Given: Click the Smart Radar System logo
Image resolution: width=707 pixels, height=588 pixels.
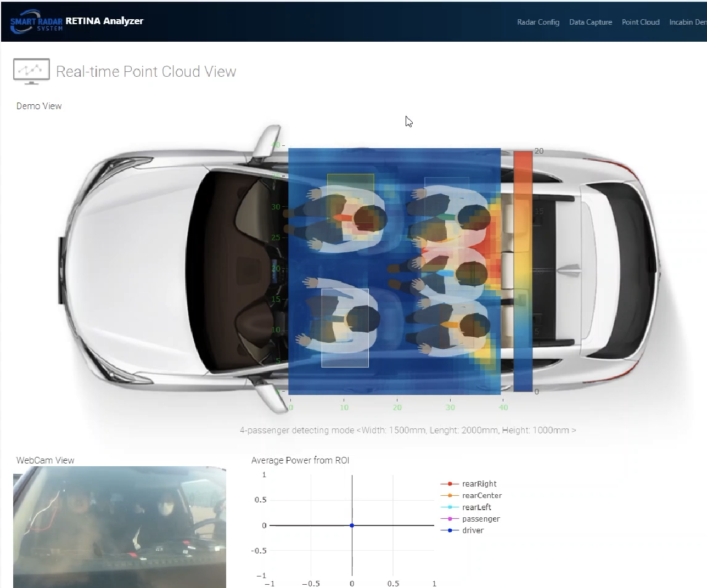Looking at the screenshot, I should pos(36,23).
